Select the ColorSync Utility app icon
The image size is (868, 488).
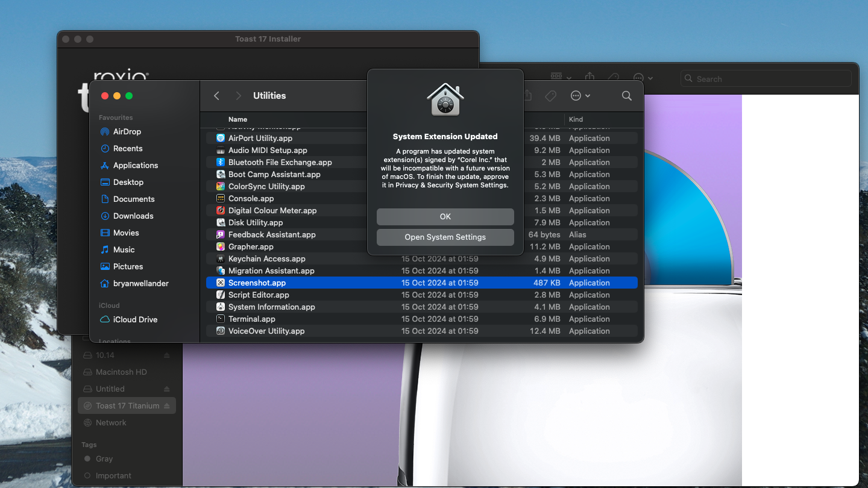tap(221, 186)
